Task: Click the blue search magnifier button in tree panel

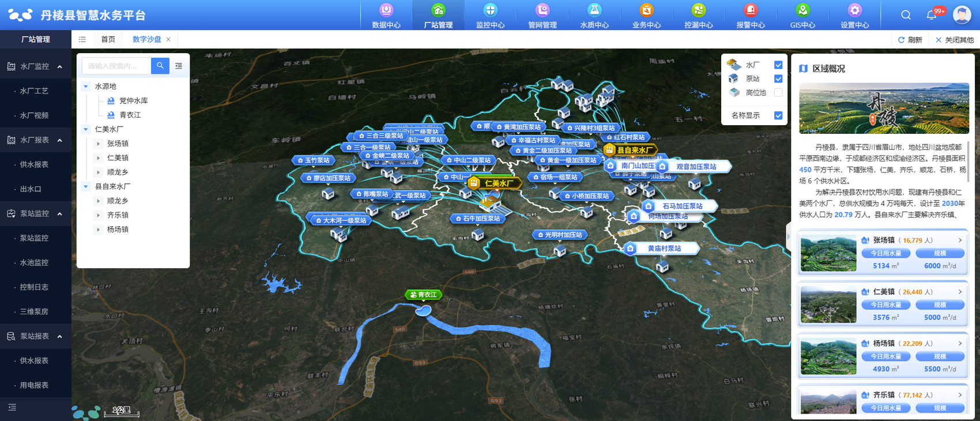Action: (x=160, y=66)
